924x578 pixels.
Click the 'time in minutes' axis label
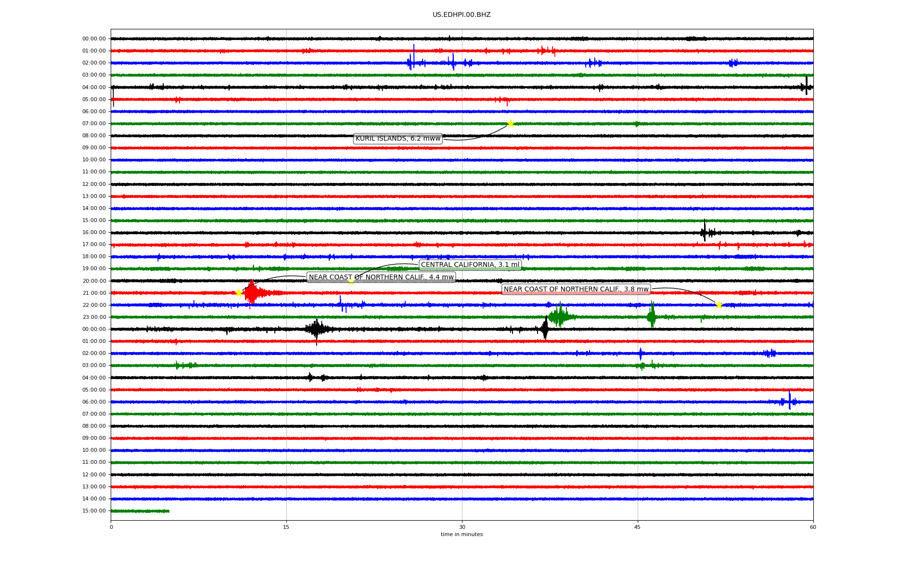click(461, 535)
